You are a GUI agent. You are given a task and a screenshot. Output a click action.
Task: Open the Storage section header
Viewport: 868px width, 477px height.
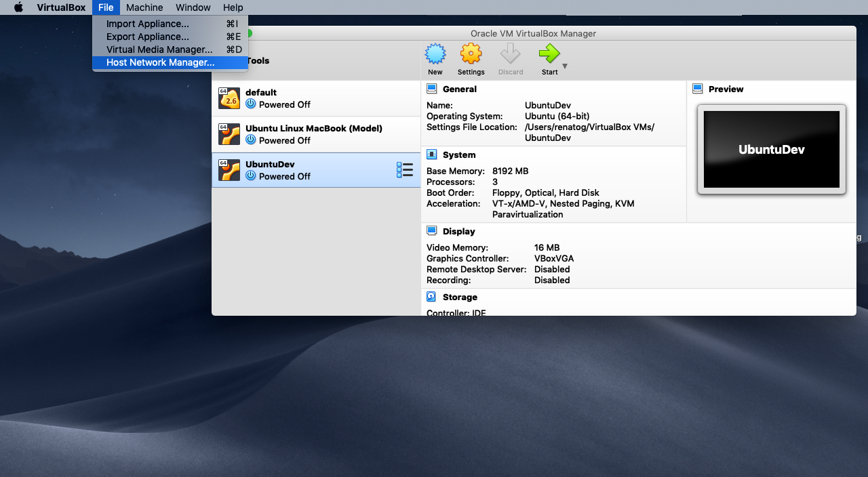tap(460, 297)
